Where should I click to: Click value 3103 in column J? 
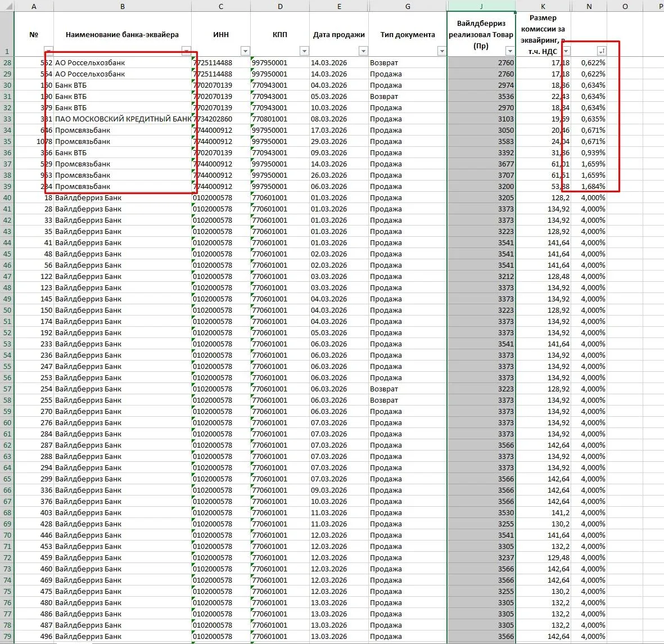coord(481,119)
